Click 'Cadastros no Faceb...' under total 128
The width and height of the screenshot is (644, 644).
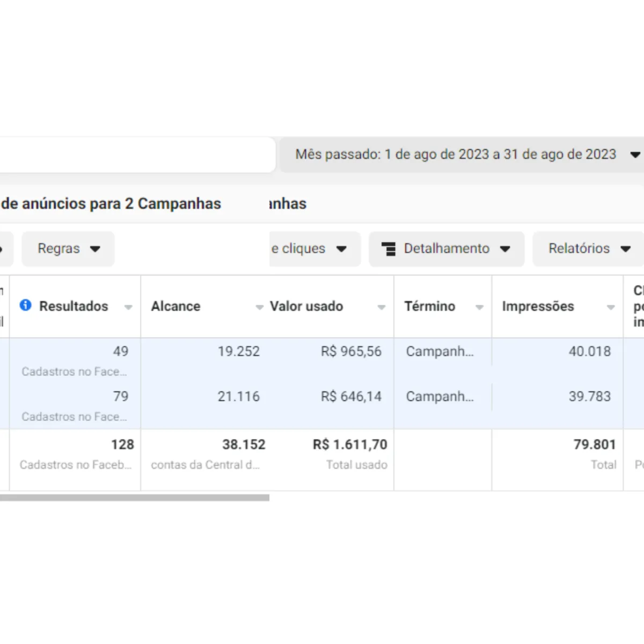pyautogui.click(x=75, y=465)
